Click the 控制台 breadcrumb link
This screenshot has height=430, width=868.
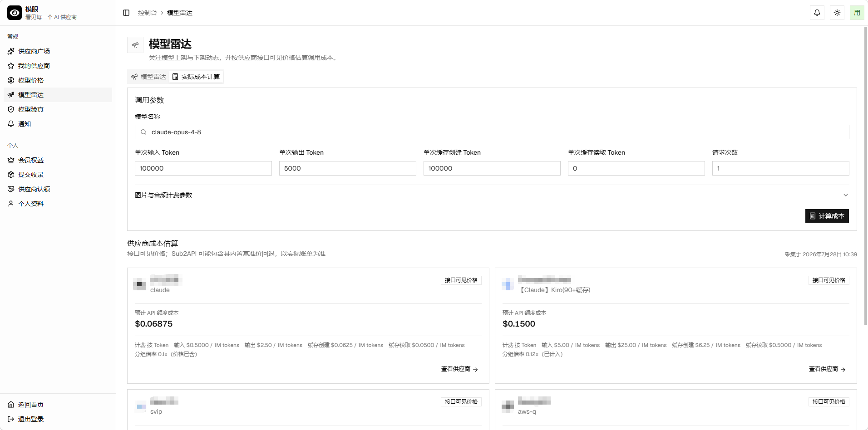[x=148, y=13]
